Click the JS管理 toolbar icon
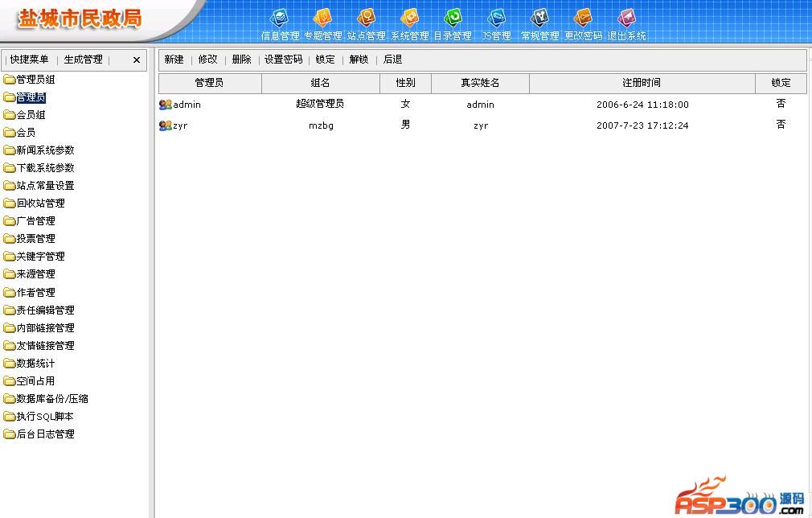The image size is (812, 518). click(496, 18)
